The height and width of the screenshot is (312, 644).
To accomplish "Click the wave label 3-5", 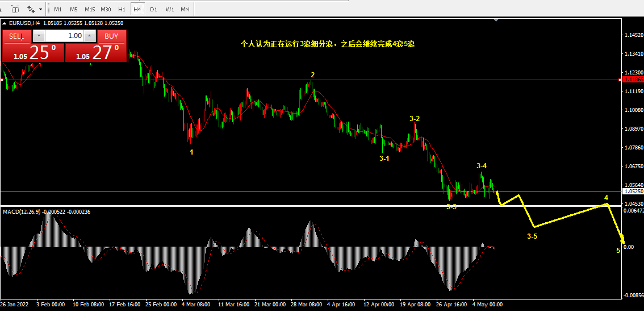I will tap(532, 236).
